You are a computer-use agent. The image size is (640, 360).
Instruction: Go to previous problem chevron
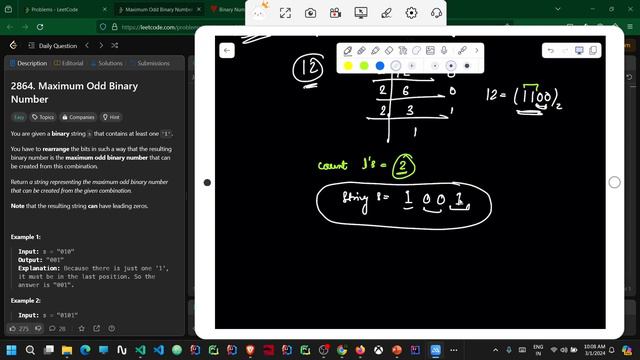point(87,46)
